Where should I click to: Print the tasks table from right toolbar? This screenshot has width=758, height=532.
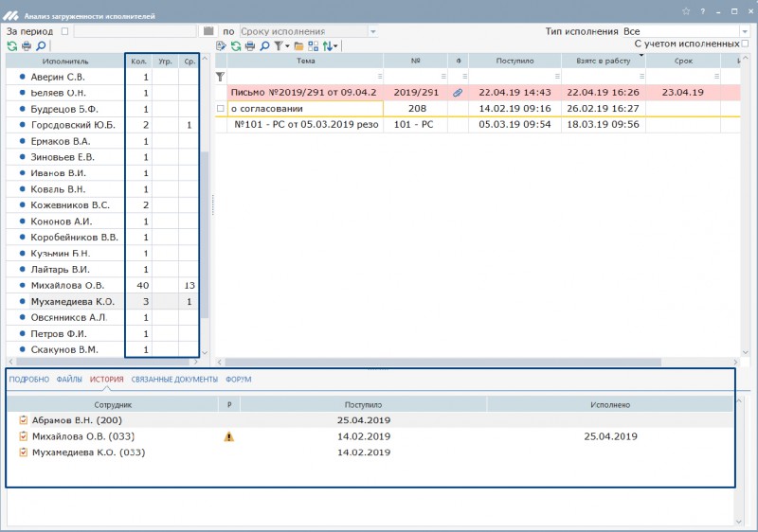point(250,45)
